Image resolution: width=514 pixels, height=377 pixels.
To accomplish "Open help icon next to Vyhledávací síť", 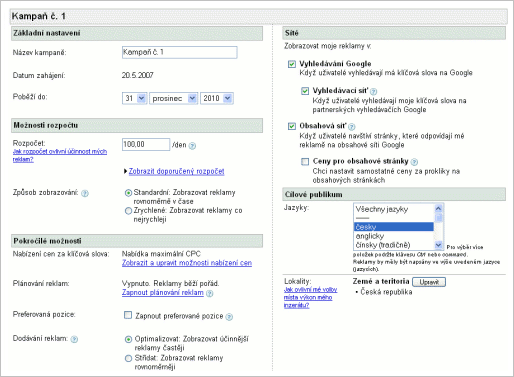I will pyautogui.click(x=374, y=91).
